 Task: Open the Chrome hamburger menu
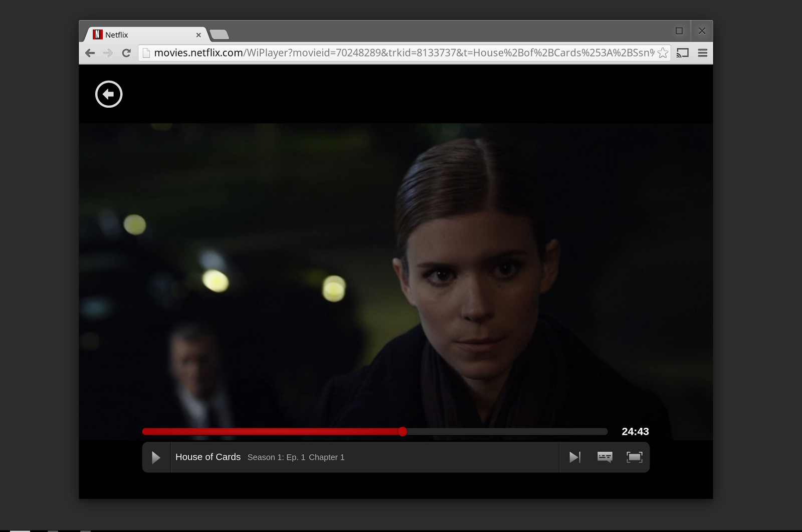click(x=702, y=52)
